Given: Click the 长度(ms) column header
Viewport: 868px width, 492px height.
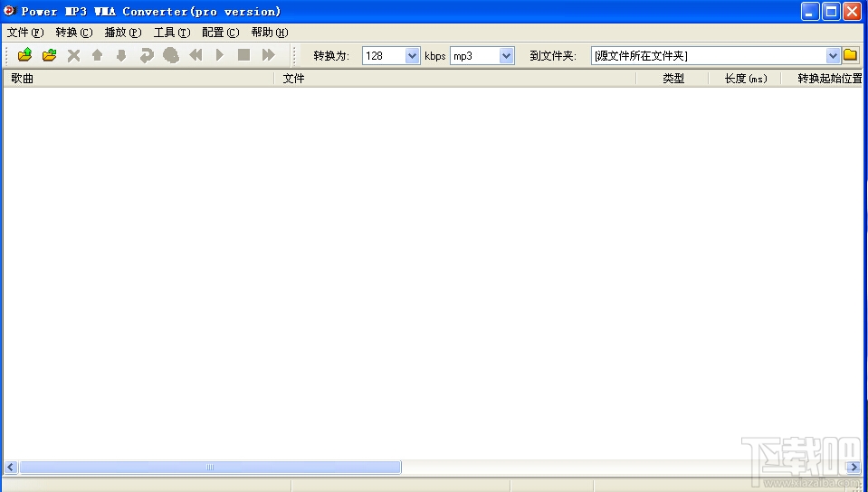Looking at the screenshot, I should (745, 79).
